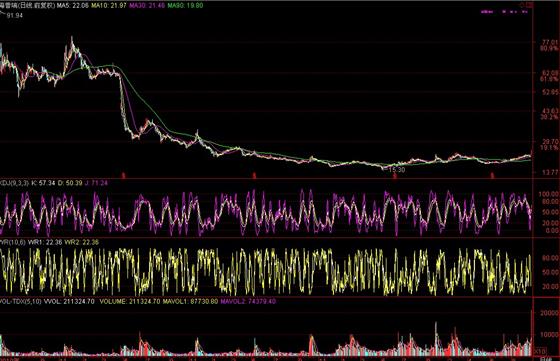
Task: Click the 77.01 price axis label
Action: coord(550,42)
